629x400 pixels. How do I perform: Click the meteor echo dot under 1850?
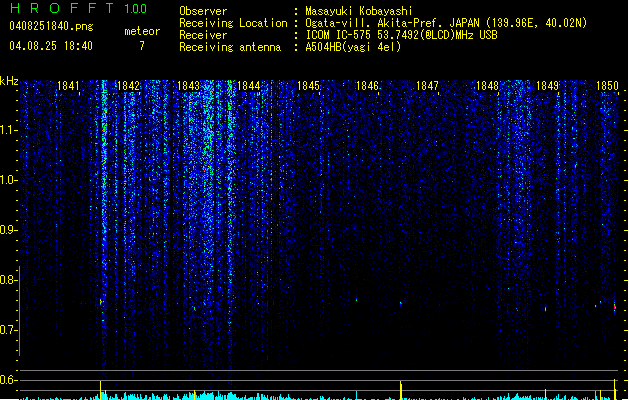click(x=615, y=307)
